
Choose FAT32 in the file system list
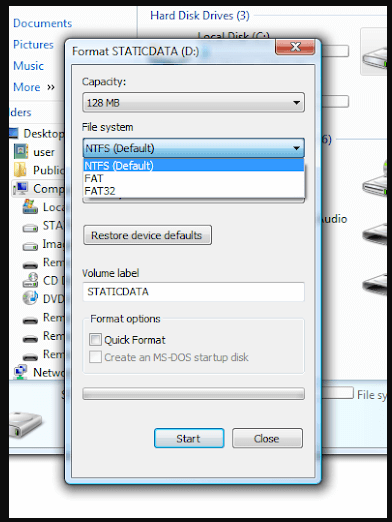[x=193, y=191]
